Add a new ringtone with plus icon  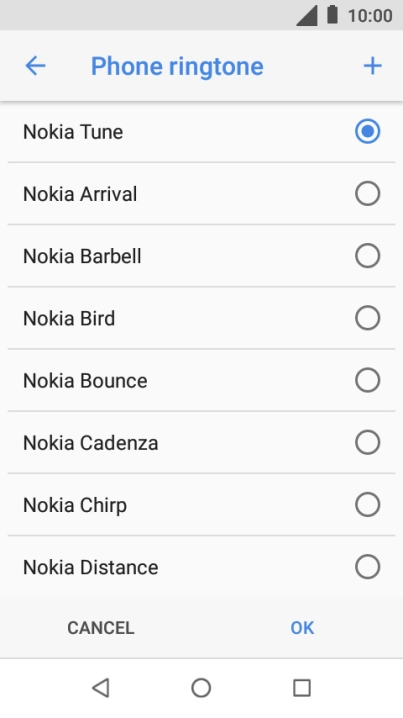point(372,66)
